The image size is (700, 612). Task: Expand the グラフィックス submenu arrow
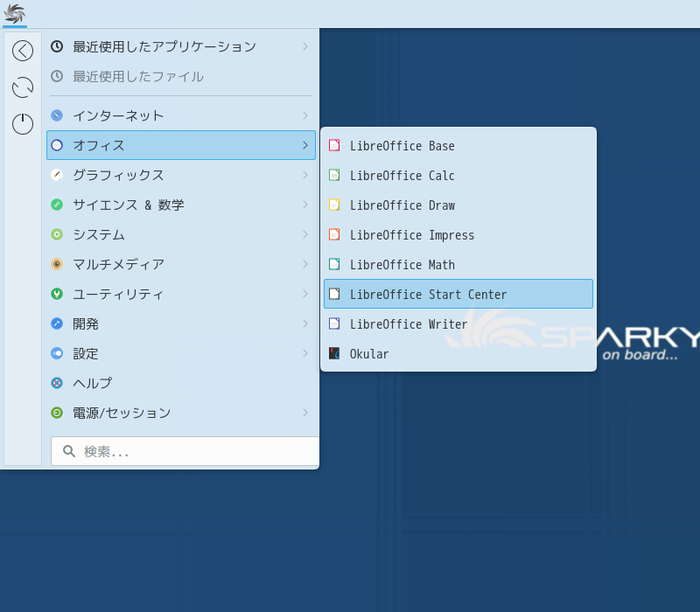(304, 175)
